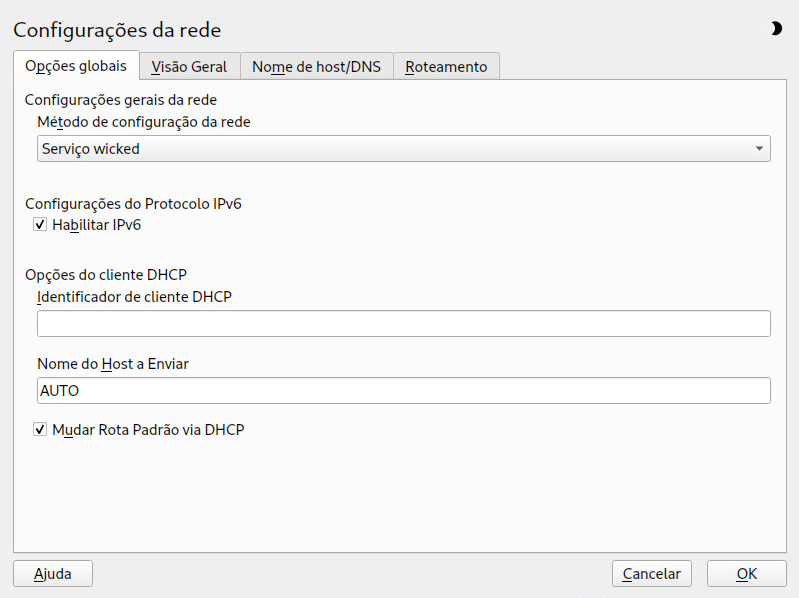This screenshot has width=799, height=598.
Task: Click the Configurações da rede title
Action: (117, 30)
